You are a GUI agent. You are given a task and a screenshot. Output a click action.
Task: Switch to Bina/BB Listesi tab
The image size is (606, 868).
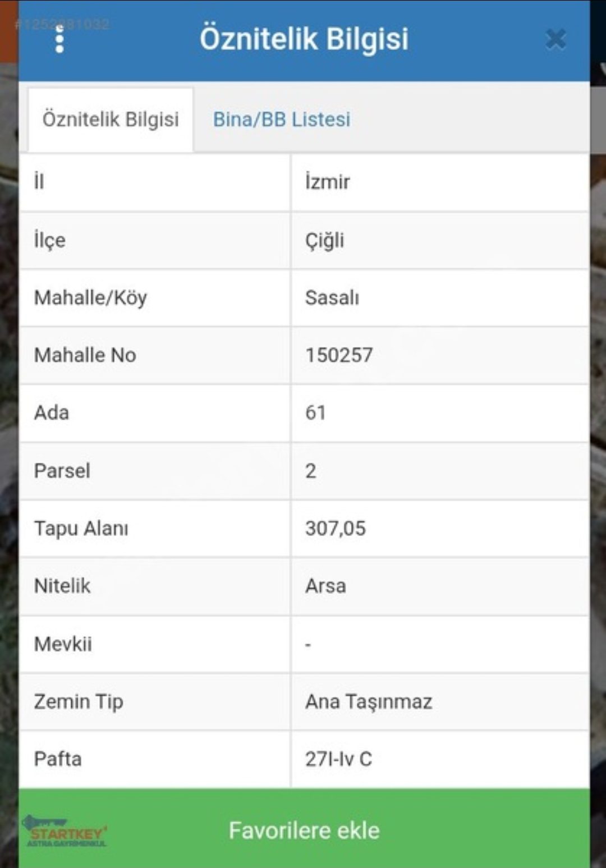click(282, 120)
